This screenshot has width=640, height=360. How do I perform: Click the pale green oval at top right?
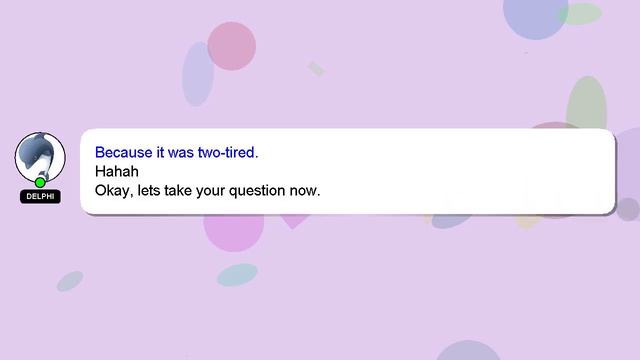click(x=580, y=14)
